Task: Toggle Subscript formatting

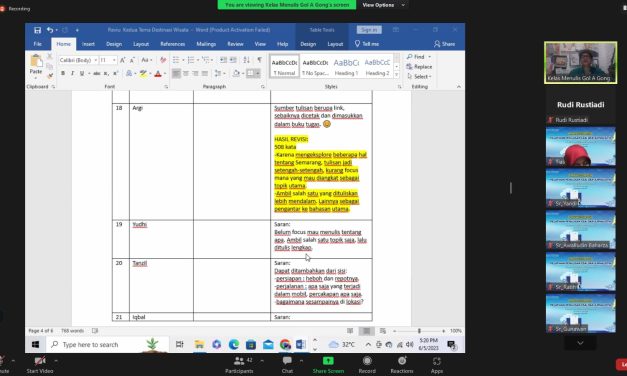Action: 106,73
